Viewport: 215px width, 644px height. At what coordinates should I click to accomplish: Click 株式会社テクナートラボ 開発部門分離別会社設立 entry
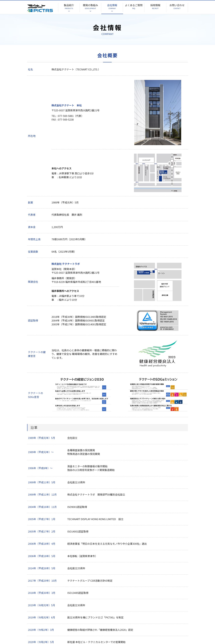point(96,495)
